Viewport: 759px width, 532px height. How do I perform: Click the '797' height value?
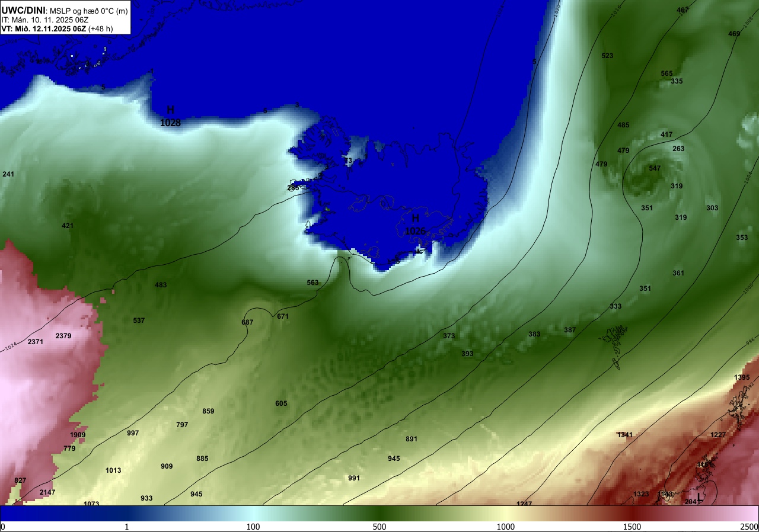tap(182, 425)
